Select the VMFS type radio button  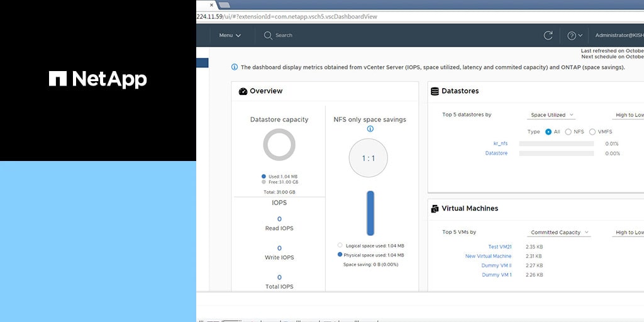tap(592, 132)
